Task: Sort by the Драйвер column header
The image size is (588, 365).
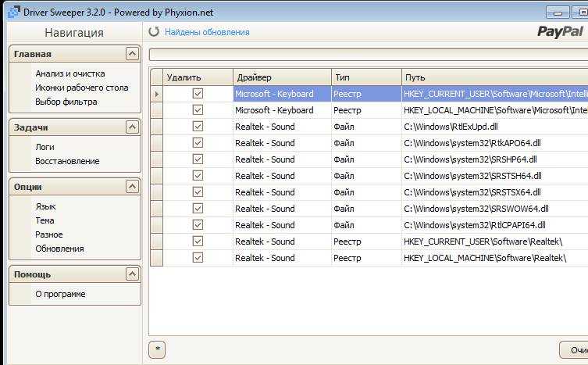Action: (x=283, y=77)
